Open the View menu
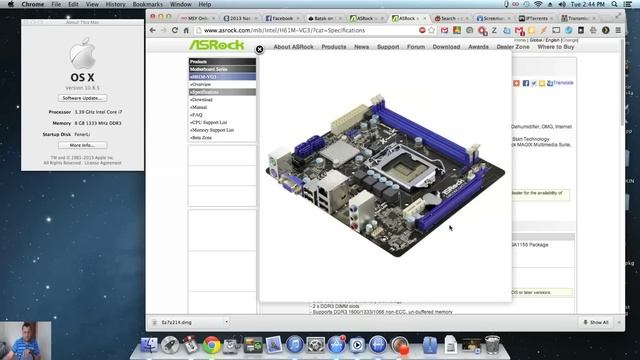640x360 pixels. pyautogui.click(x=92, y=4)
